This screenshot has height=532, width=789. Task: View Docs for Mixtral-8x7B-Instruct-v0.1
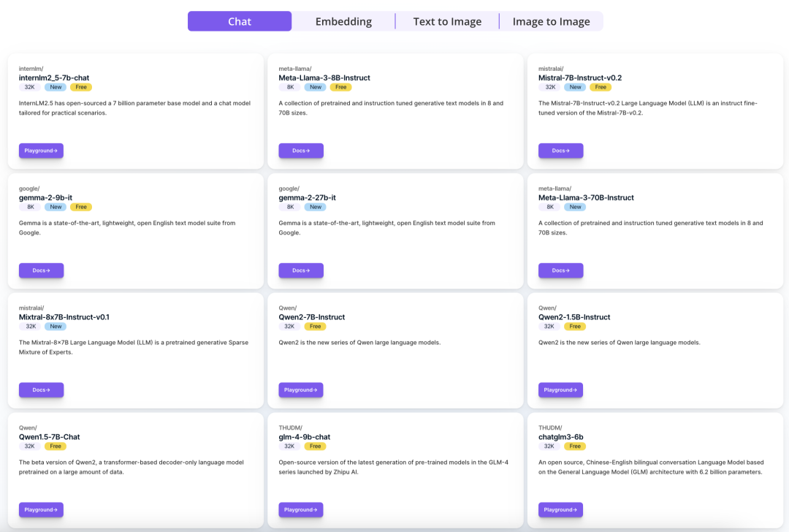pyautogui.click(x=41, y=390)
